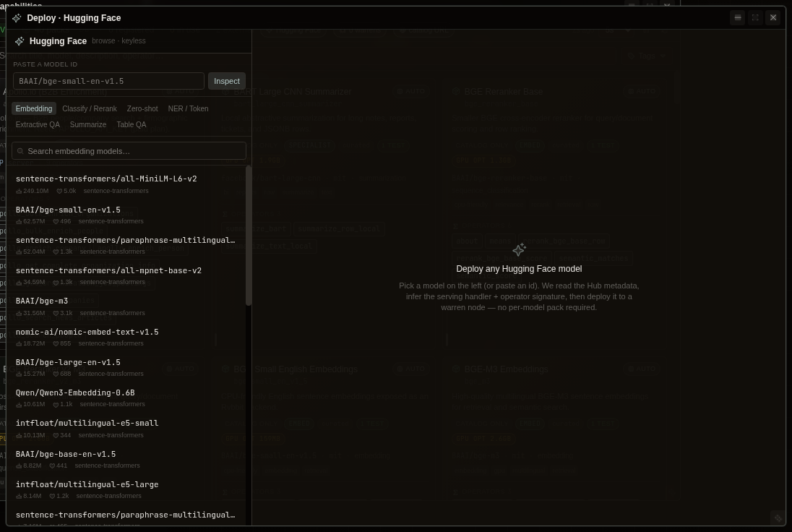Click the Inspect button

[x=227, y=81]
